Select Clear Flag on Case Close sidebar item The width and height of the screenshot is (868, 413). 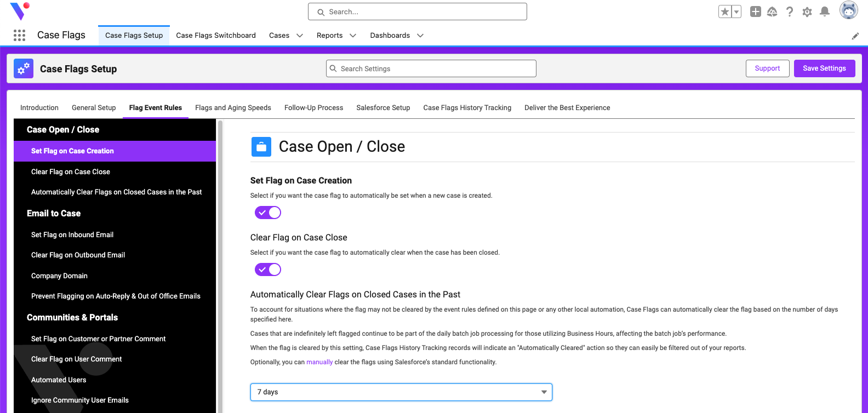coord(115,172)
